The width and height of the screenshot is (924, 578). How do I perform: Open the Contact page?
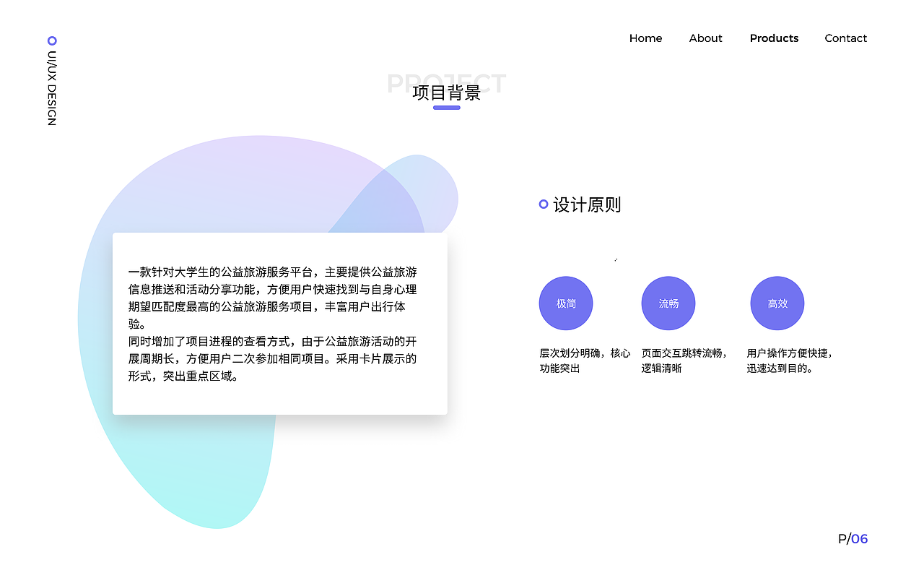point(845,38)
